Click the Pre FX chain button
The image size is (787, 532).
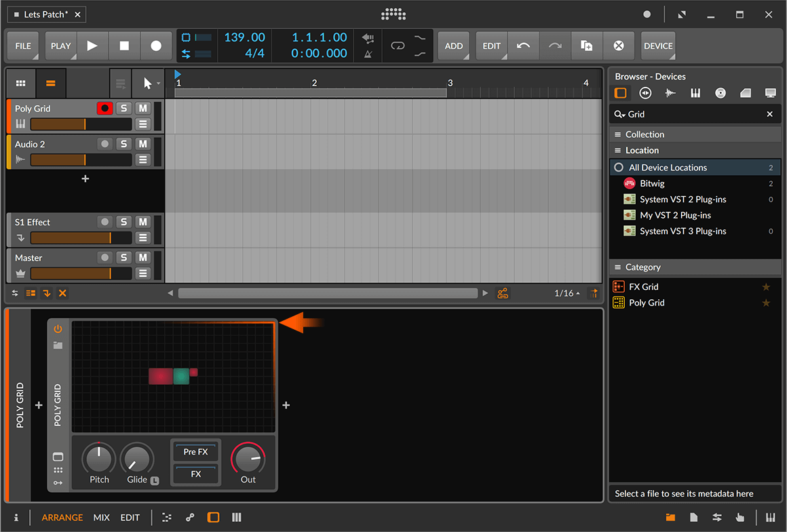pyautogui.click(x=195, y=452)
